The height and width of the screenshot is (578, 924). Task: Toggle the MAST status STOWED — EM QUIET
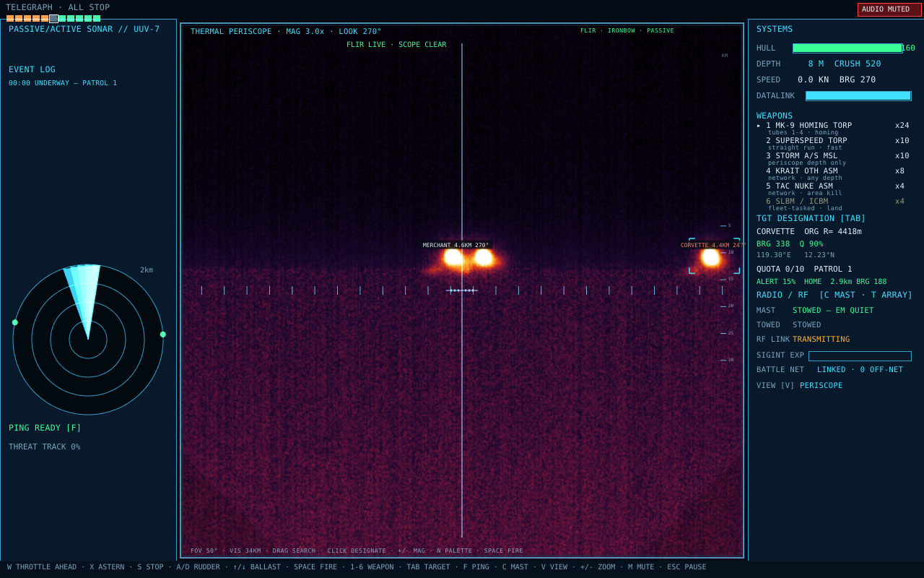[x=833, y=311]
